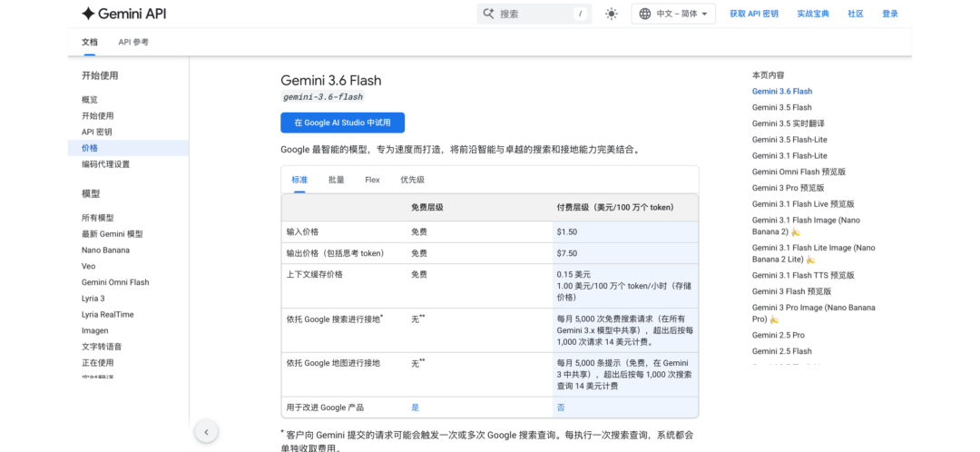
Task: Jump to Gemini 3.5 Flash-Lite section
Action: pyautogui.click(x=789, y=140)
